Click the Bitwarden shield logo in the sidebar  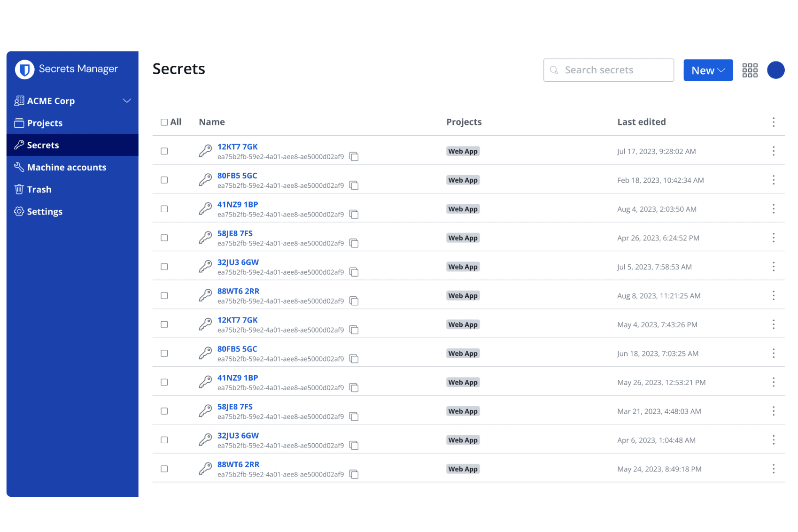24,69
